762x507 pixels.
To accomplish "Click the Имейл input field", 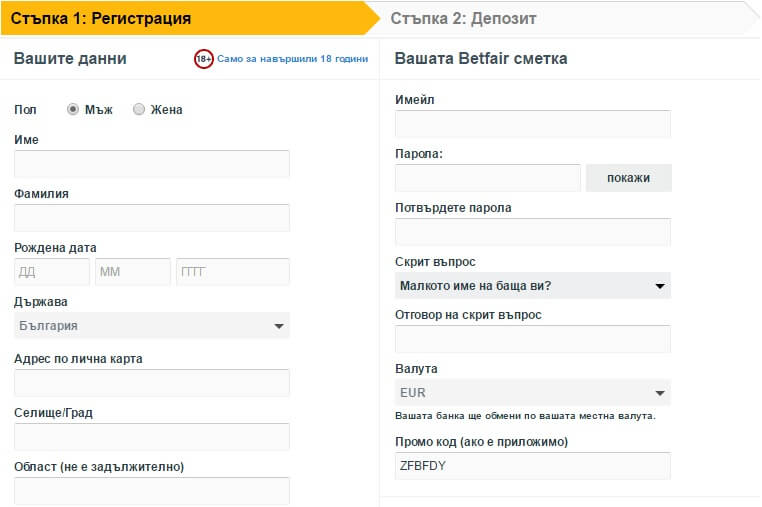I will point(533,124).
